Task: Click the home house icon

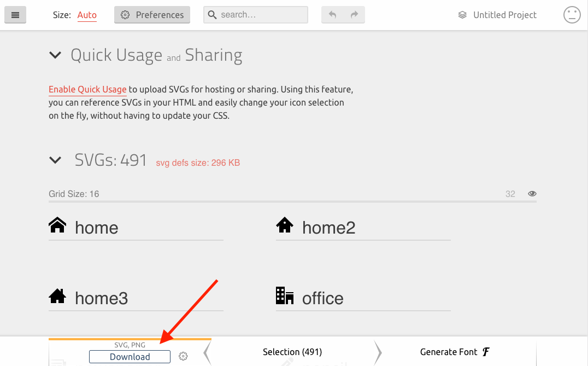Action: (x=57, y=225)
